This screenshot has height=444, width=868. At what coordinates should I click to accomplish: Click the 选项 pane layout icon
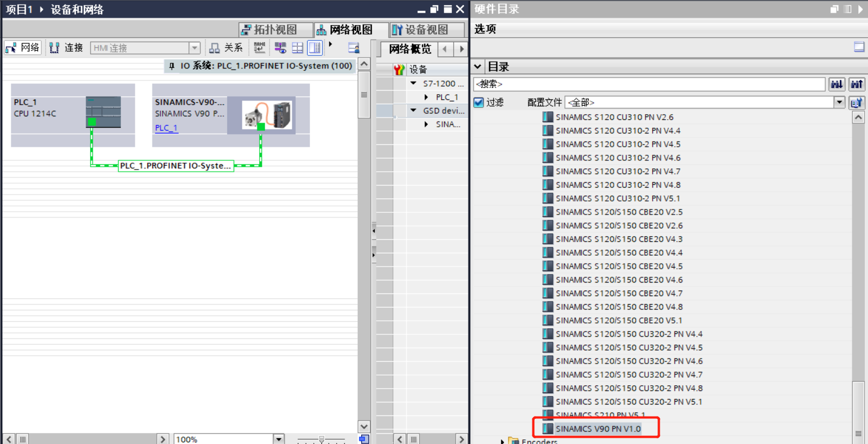(859, 47)
